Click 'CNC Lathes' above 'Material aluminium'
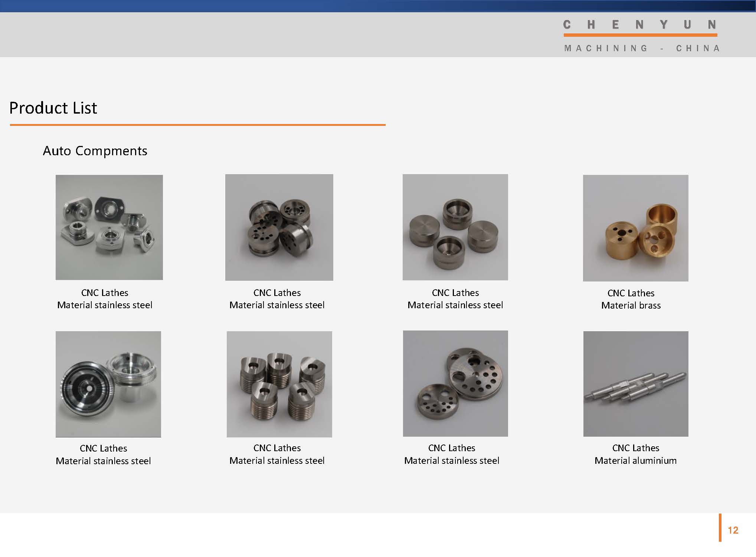 coord(636,448)
